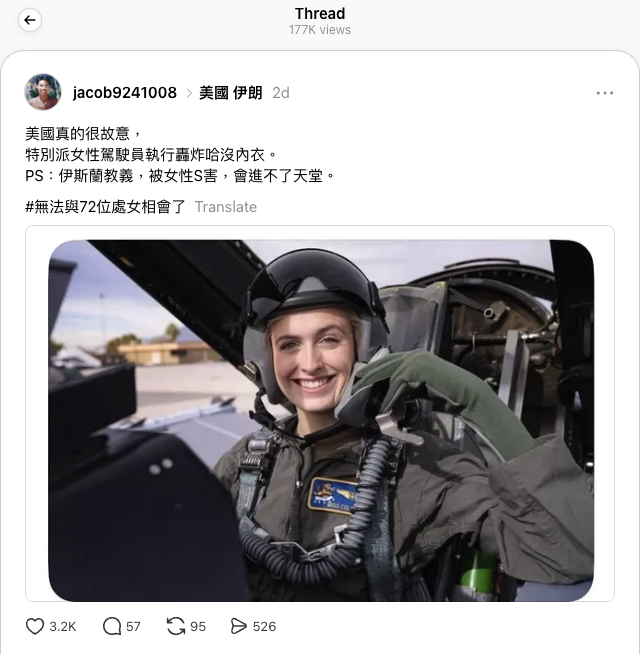This screenshot has width=640, height=654.
Task: Go back using the arrow button
Action: (x=30, y=20)
